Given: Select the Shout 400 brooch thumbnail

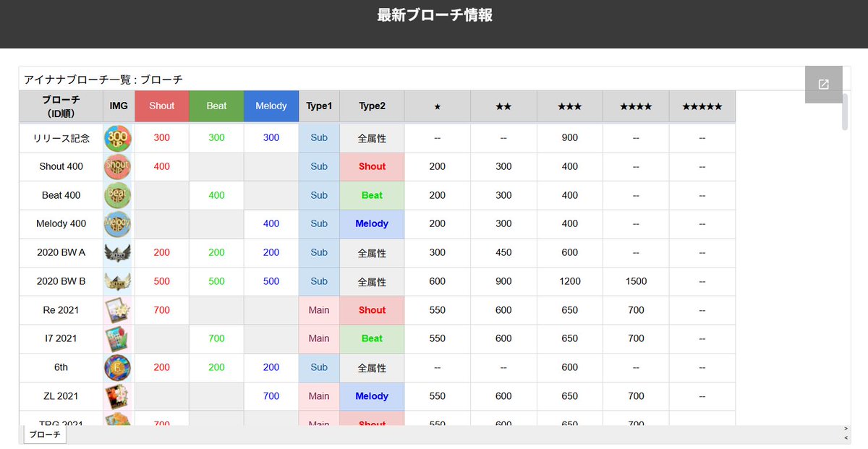Looking at the screenshot, I should coord(118,166).
